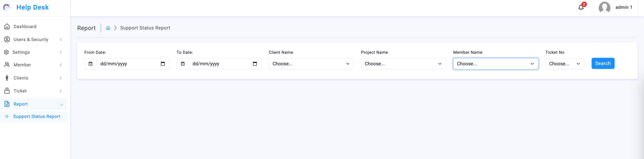Click calendar icon left of To Date

183,64
